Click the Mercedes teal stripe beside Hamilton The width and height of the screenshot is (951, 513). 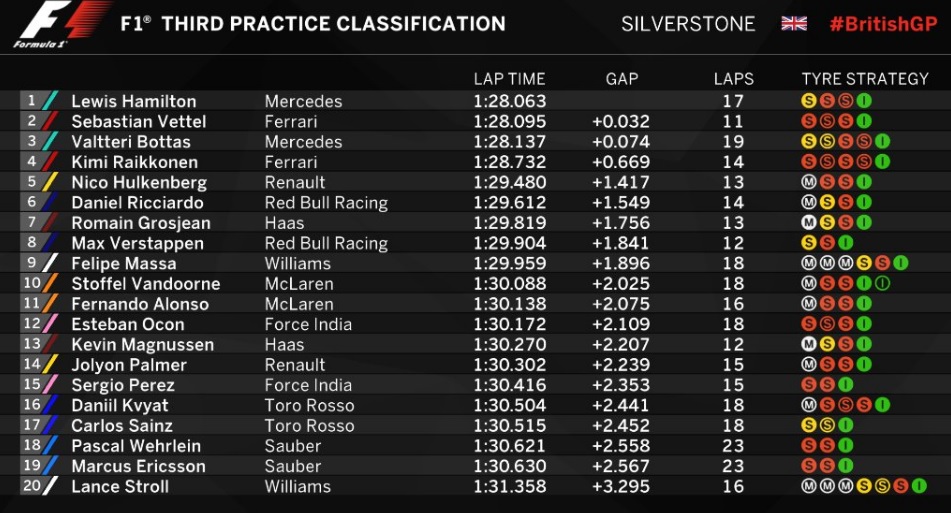50,101
